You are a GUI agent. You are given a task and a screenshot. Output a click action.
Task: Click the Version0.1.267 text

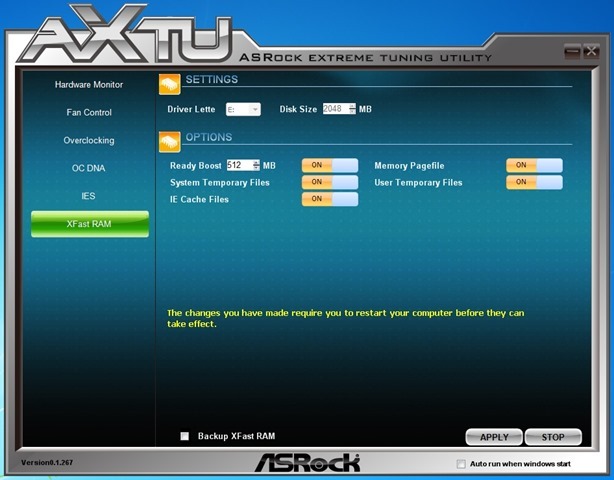[47, 462]
